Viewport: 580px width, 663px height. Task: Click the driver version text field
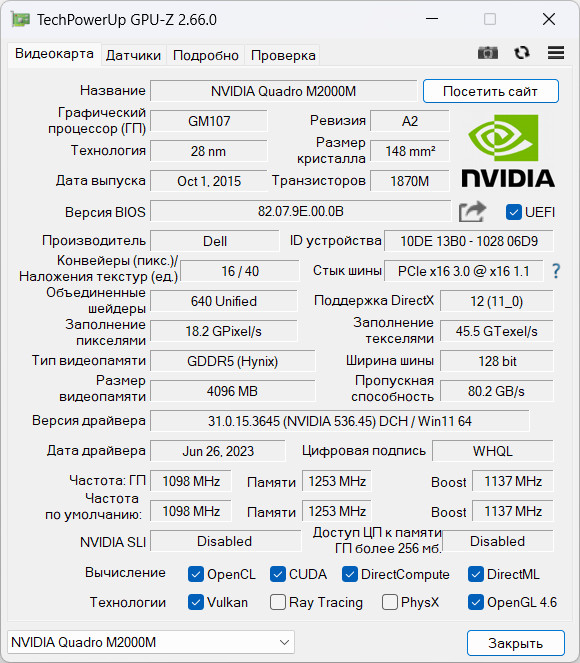coord(339,421)
